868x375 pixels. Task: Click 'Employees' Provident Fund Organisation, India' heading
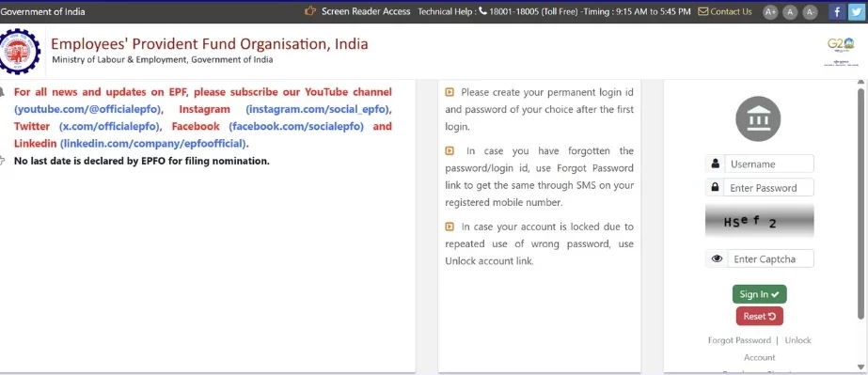point(210,43)
